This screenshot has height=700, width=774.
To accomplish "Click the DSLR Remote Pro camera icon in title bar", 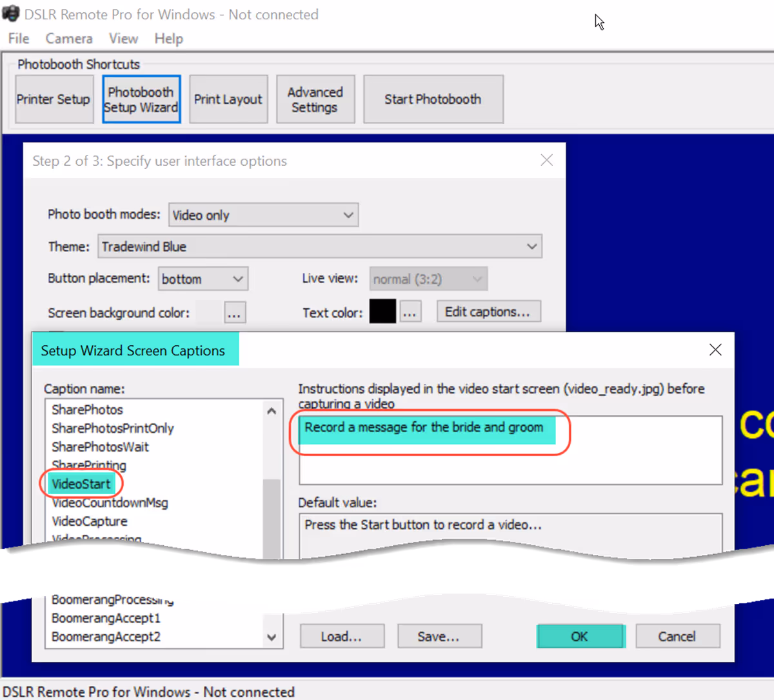I will 11,14.
